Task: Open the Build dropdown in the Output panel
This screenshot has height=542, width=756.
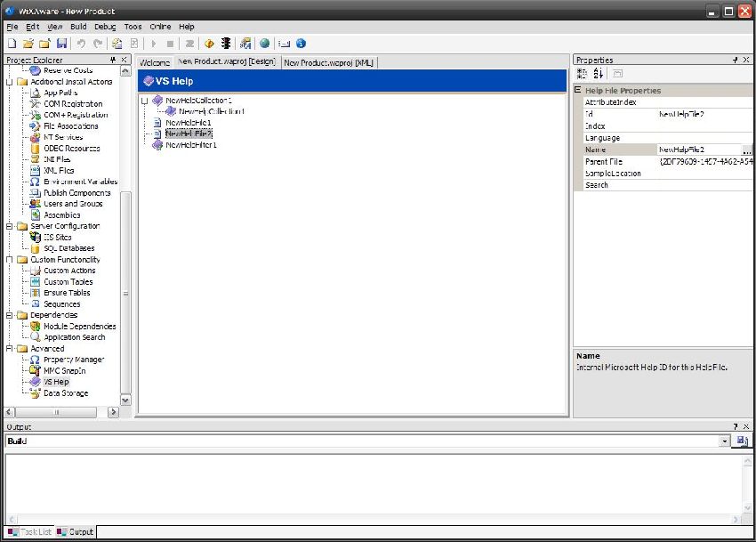Action: click(725, 441)
